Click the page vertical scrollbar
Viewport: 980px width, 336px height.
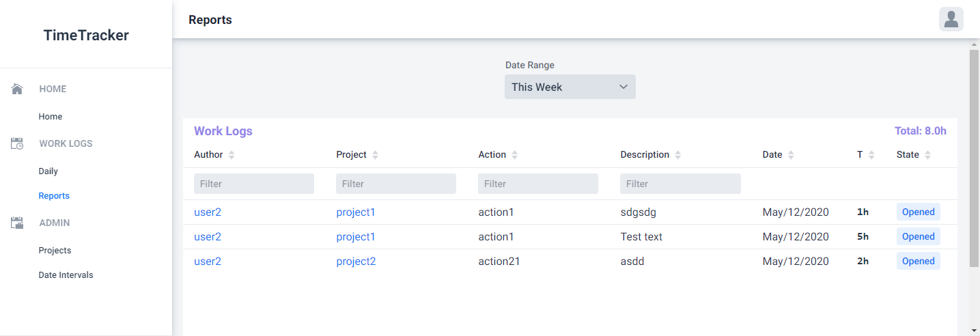(x=974, y=157)
